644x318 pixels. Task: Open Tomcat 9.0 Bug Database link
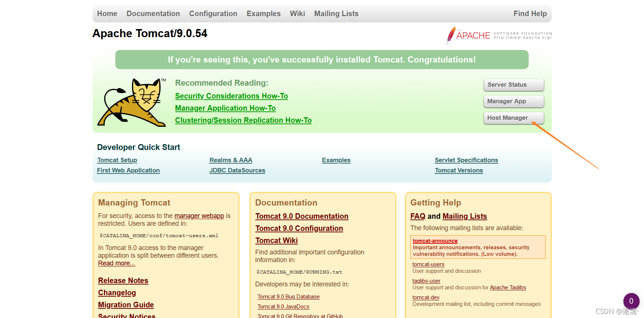[288, 297]
